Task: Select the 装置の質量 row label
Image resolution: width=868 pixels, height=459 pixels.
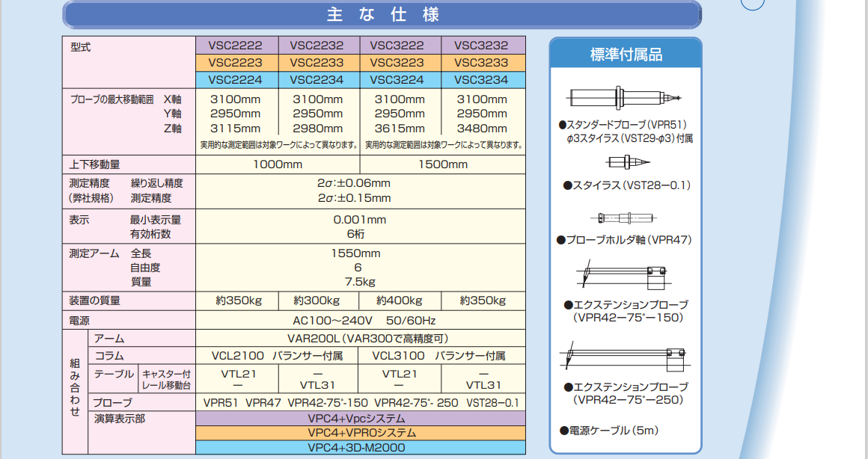Action: (95, 301)
